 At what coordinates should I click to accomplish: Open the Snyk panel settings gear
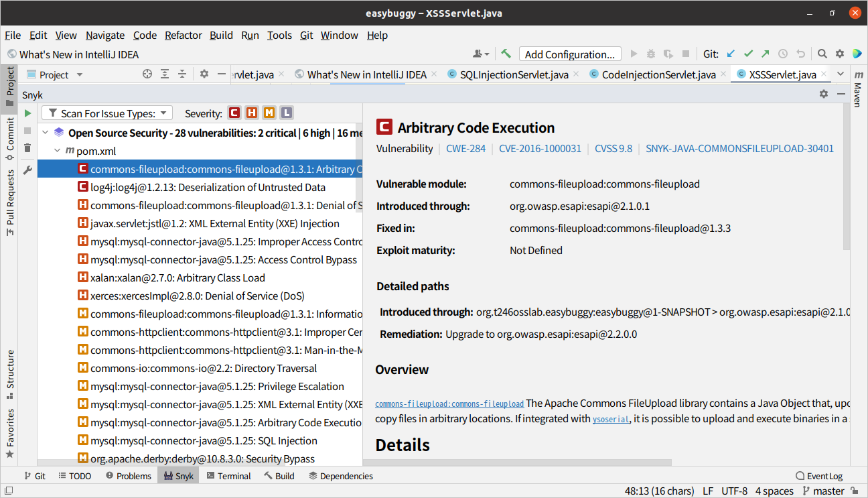point(823,95)
